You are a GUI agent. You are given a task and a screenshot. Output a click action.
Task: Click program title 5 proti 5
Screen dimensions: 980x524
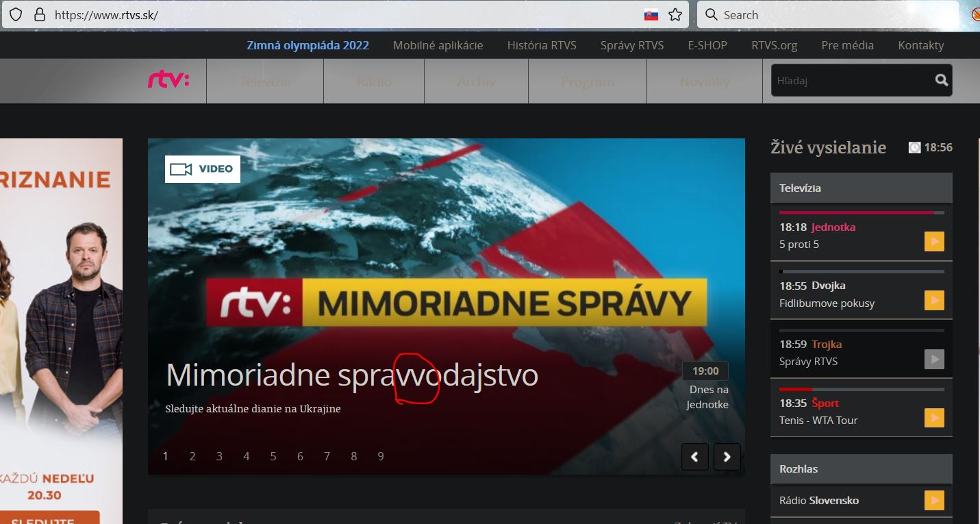coord(799,245)
